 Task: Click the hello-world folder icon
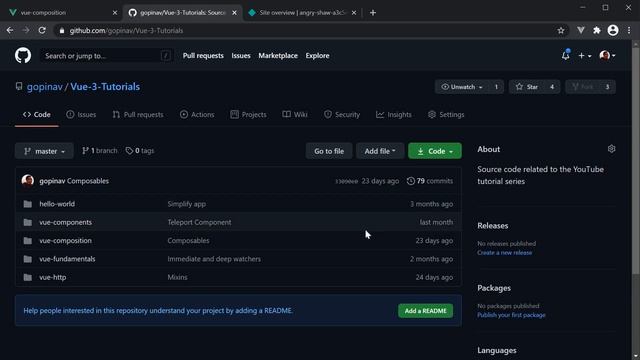(x=28, y=204)
